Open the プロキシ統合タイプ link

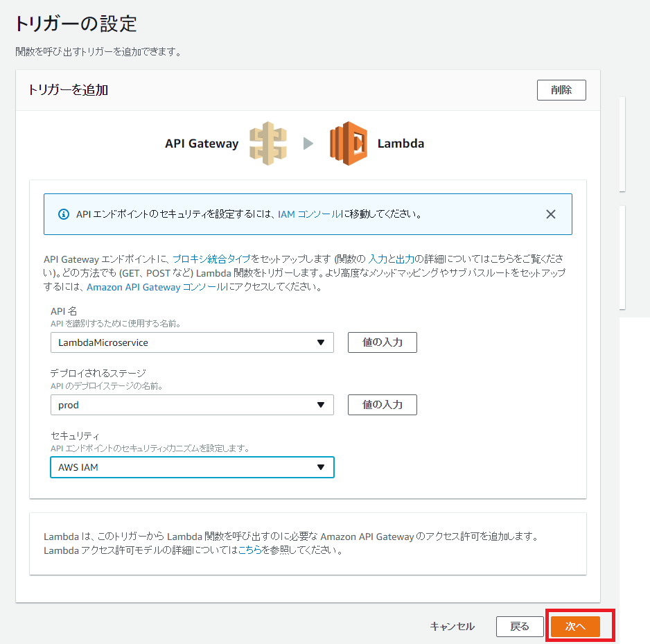(211, 259)
